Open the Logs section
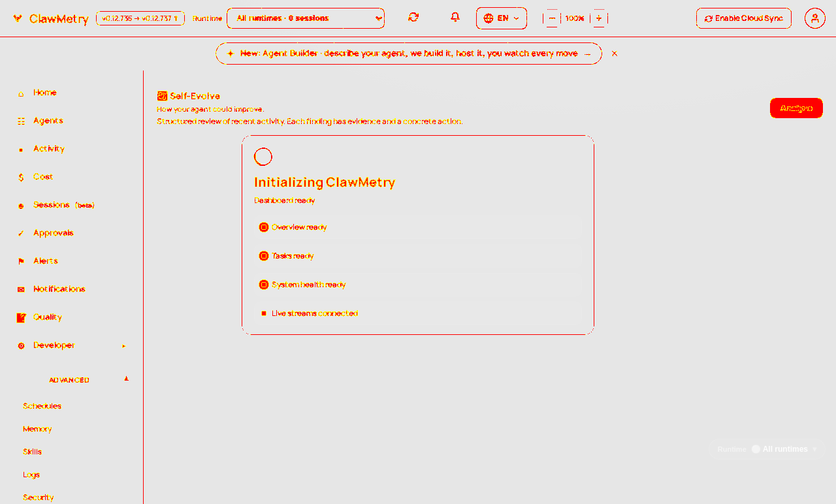The image size is (836, 504). pos(31,475)
